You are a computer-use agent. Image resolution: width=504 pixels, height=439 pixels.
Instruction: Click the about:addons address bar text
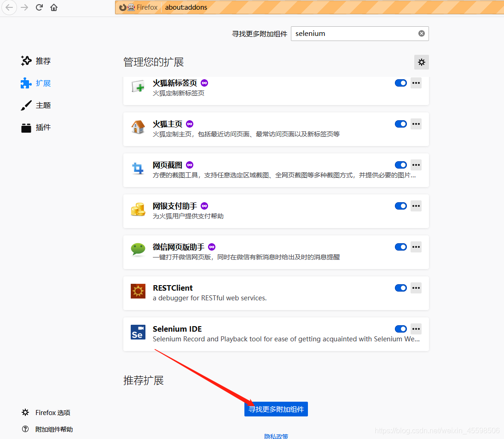pos(186,7)
